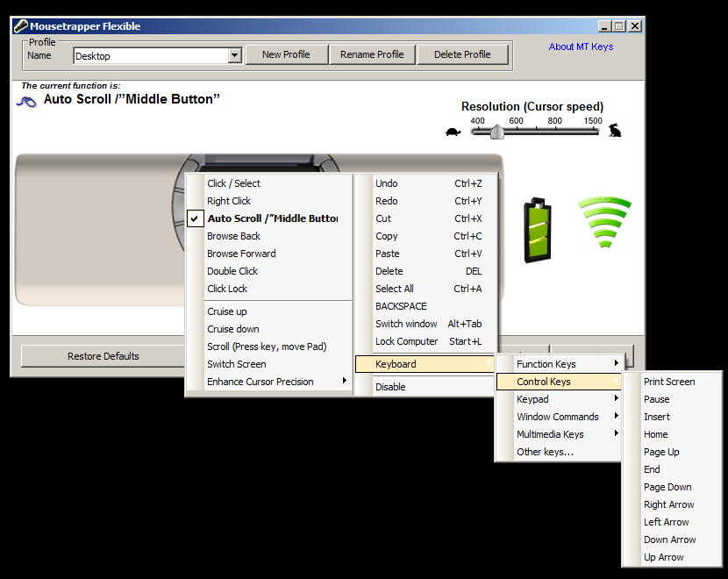The width and height of the screenshot is (728, 579).
Task: Expand the Keypad submenu
Action: (559, 399)
